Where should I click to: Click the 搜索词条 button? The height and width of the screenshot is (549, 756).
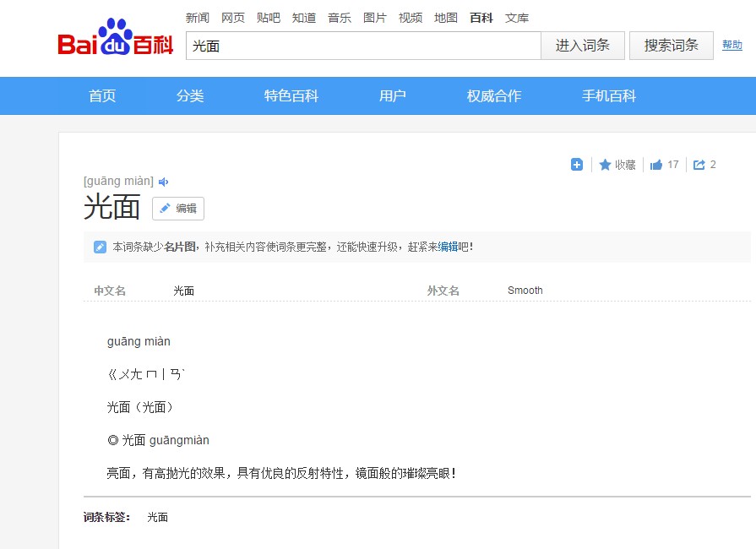pos(672,46)
